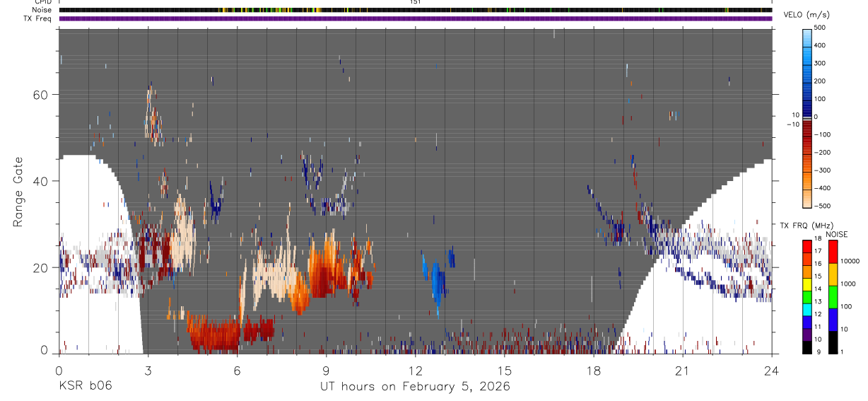This screenshot has width=868, height=401.
Task: Click the yellow segment of TX FRQ bar
Action: click(x=807, y=284)
